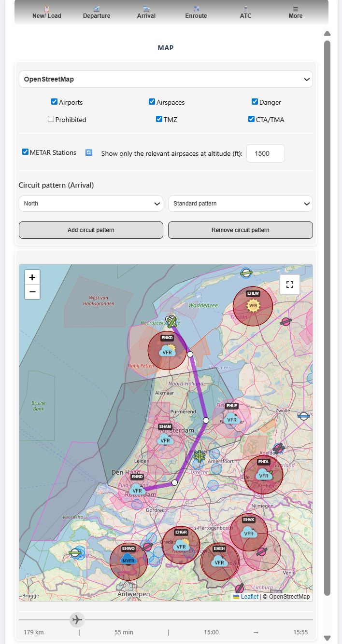Click the airplane flight progress slider handle
Viewport: 342px width, 644px height.
pos(76,619)
